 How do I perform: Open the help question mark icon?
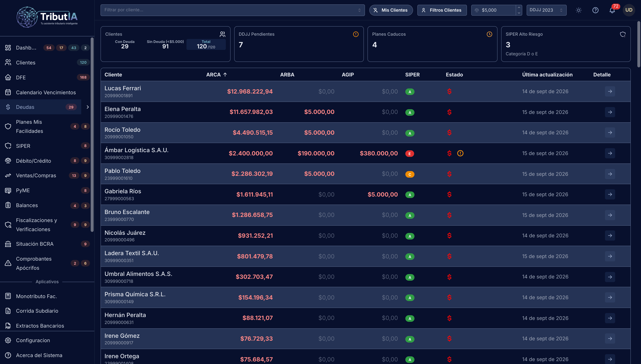595,10
